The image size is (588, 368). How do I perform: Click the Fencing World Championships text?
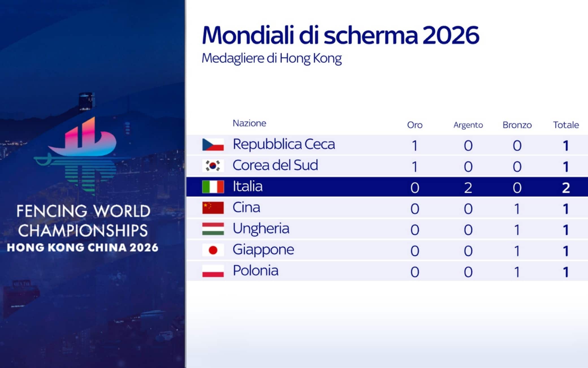coord(83,221)
